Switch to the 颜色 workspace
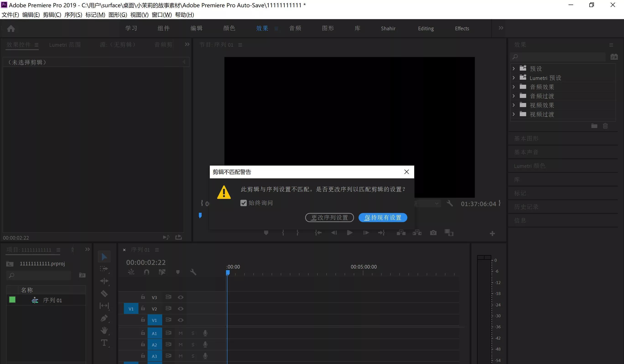Screen dimensions: 624x364 click(229, 28)
